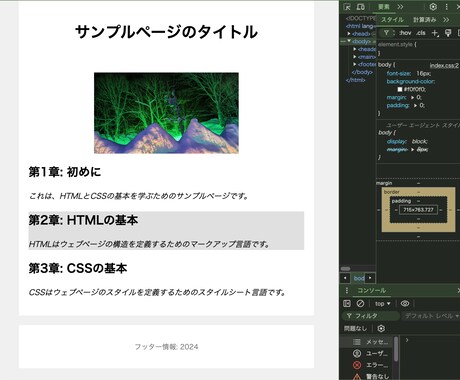Select the closing /body tag row
The image size is (460, 380).
pos(362,72)
